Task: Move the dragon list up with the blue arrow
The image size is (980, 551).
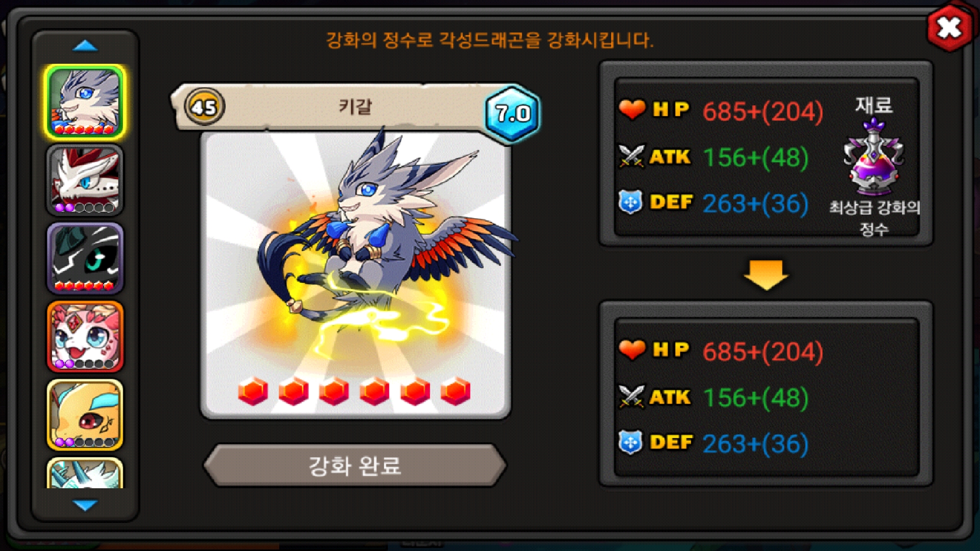Action: click(85, 46)
